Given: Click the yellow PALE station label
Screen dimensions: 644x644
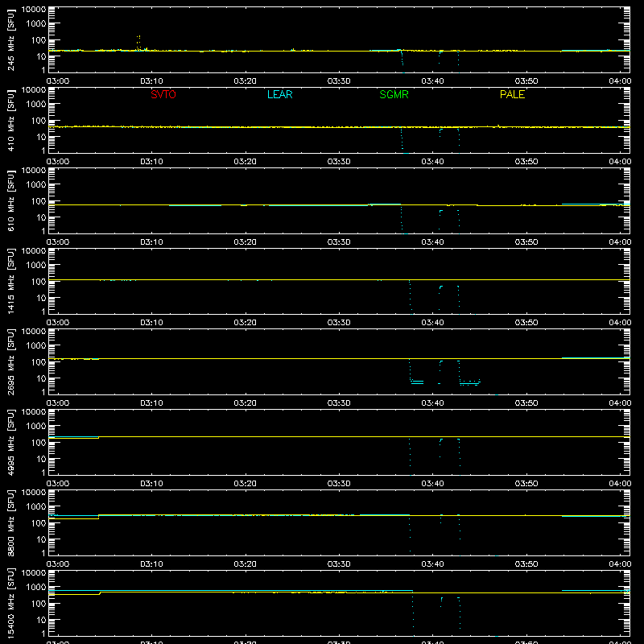Looking at the screenshot, I should tap(512, 94).
